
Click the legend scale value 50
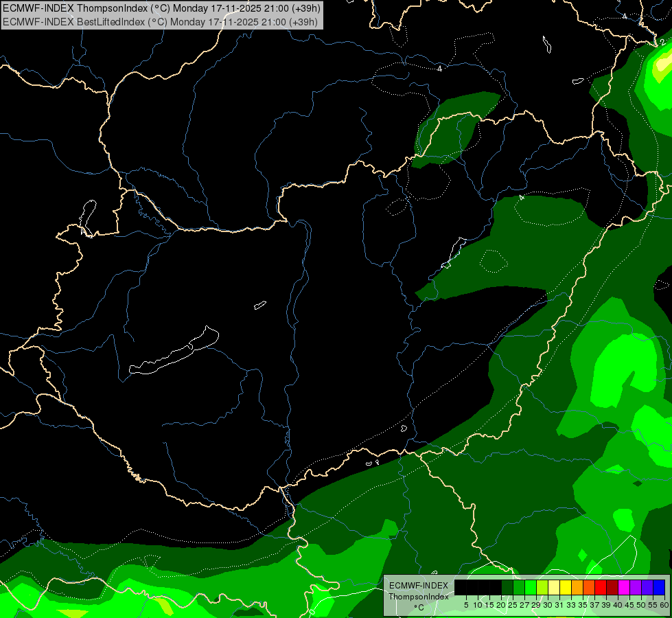[x=641, y=605]
